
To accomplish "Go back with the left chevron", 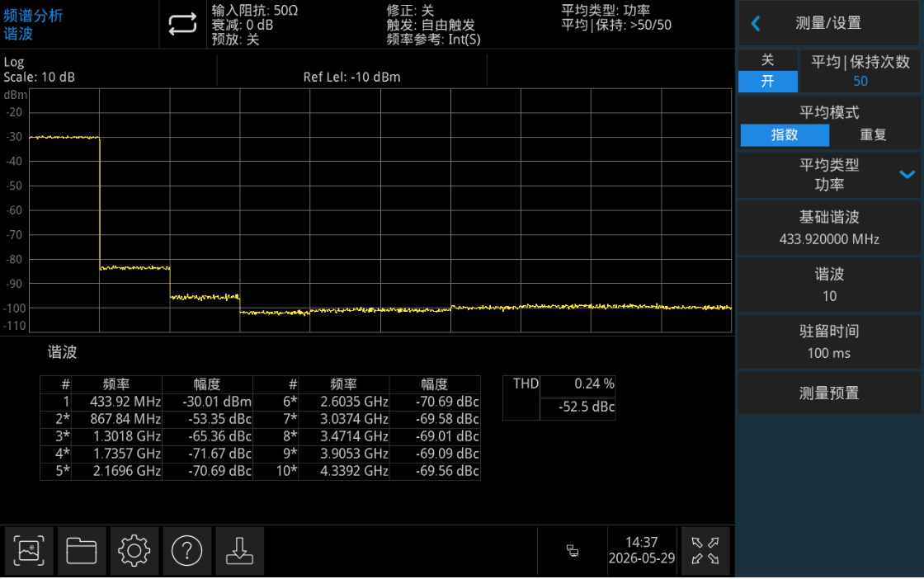I will tap(756, 24).
